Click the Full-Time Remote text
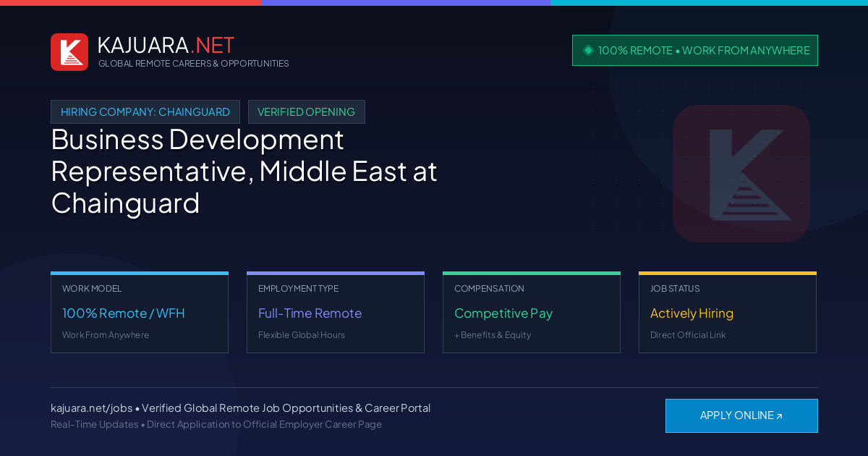The height and width of the screenshot is (456, 868). 310,313
